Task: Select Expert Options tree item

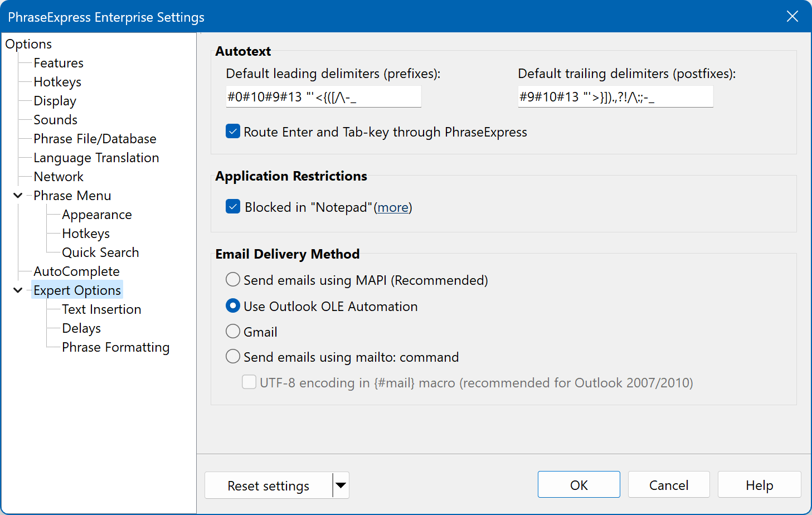Action: pos(77,290)
